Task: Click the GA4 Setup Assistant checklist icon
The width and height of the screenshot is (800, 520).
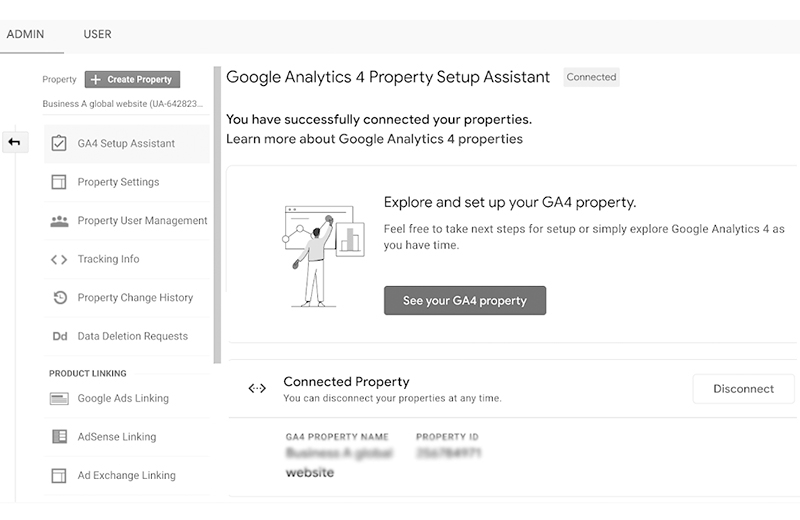Action: (59, 143)
